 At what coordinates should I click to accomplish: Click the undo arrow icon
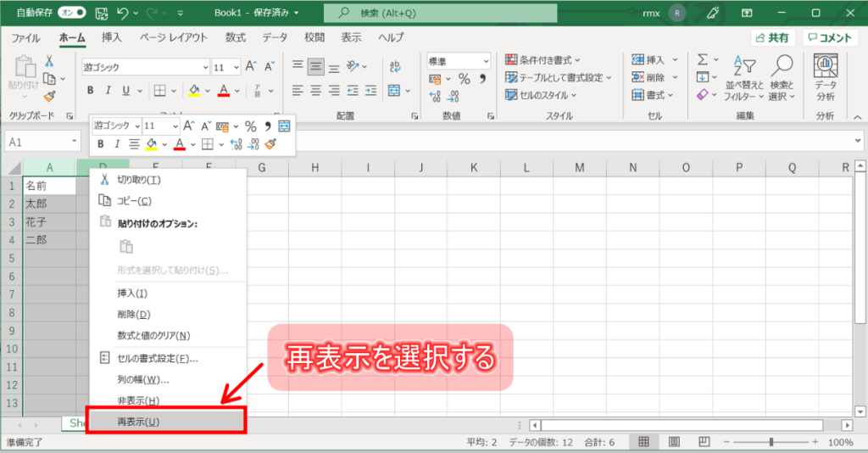click(x=124, y=14)
